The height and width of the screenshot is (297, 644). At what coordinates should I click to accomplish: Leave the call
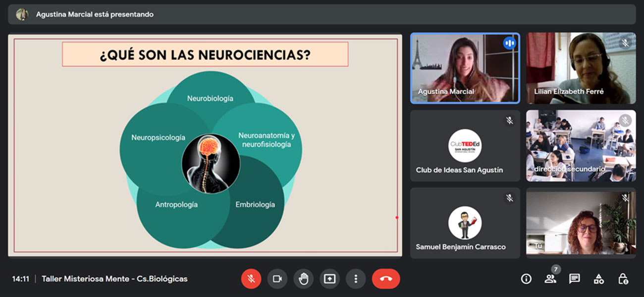[386, 279]
